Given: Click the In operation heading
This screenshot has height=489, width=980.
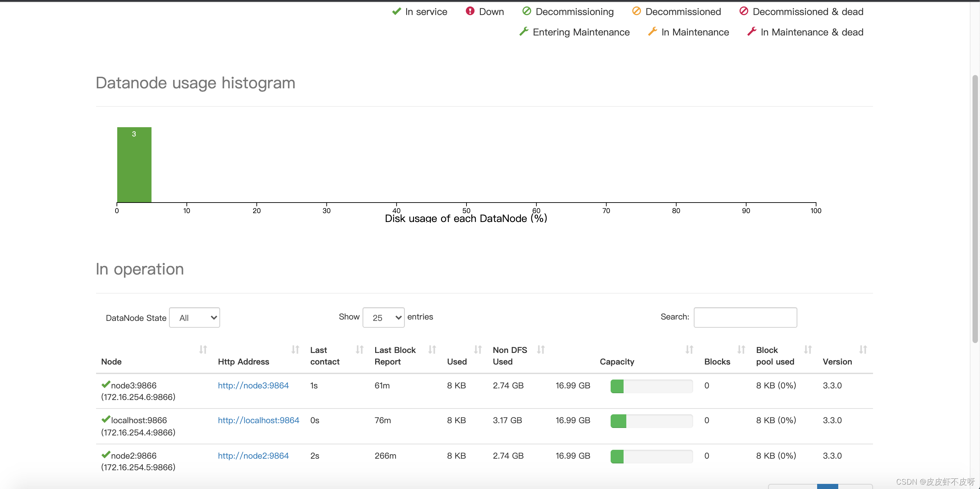Looking at the screenshot, I should [140, 269].
